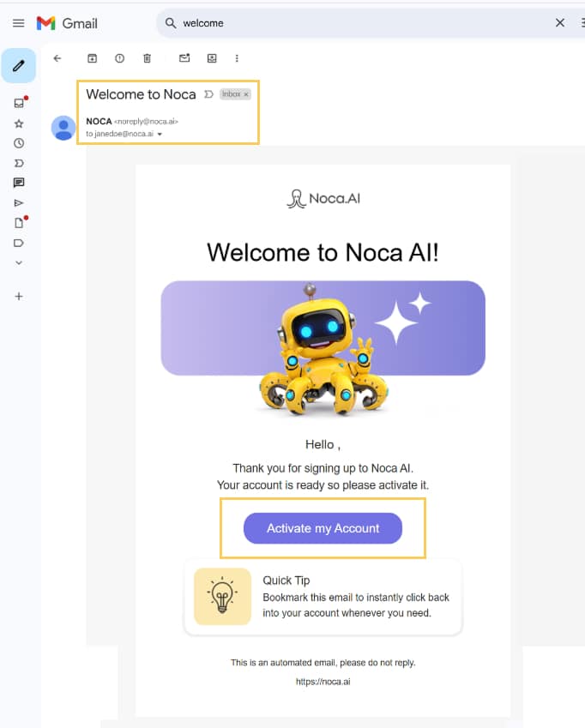The width and height of the screenshot is (585, 728).
Task: Report this email as spam
Action: (120, 58)
